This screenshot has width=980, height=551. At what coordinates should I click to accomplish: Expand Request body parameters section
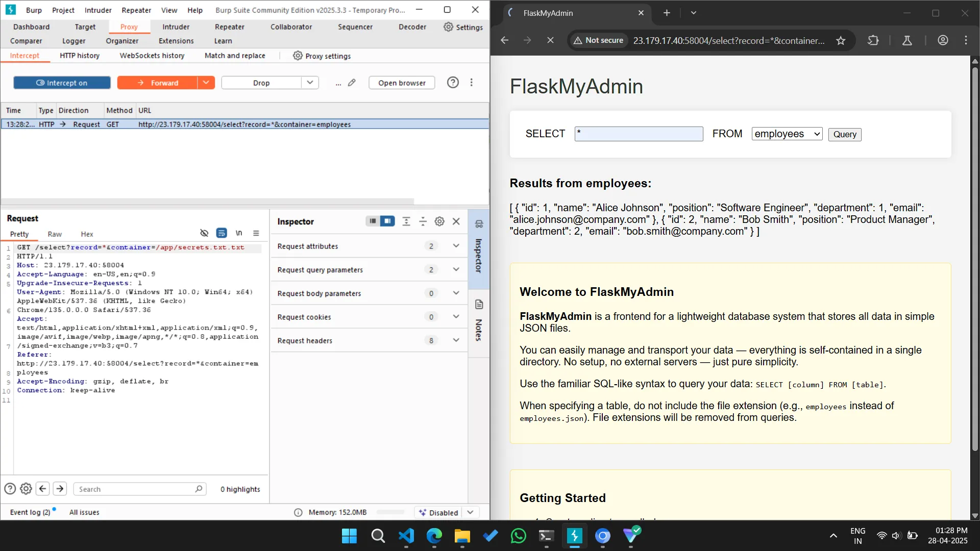click(369, 293)
